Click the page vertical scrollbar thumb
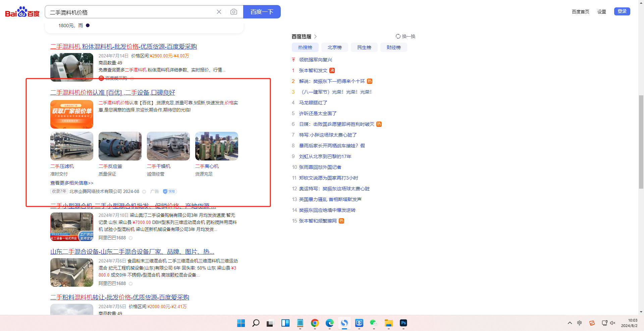Viewport: 644px width, 331px height. click(x=641, y=141)
